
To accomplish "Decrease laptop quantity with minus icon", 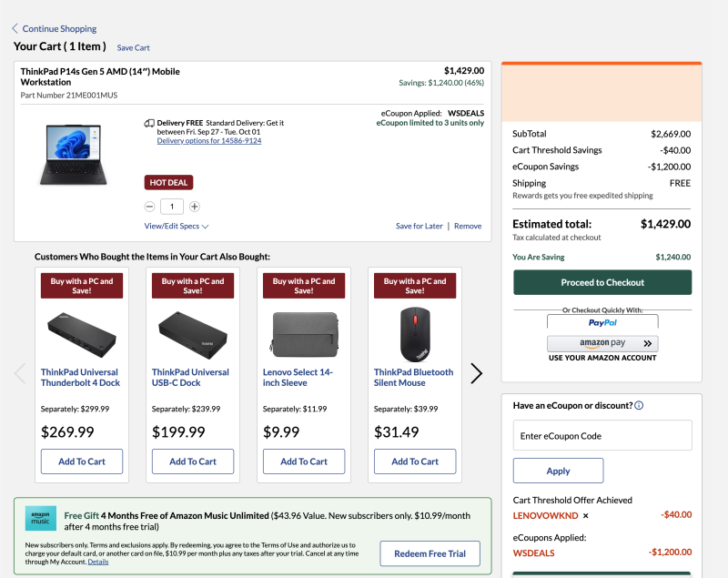I will pyautogui.click(x=149, y=207).
